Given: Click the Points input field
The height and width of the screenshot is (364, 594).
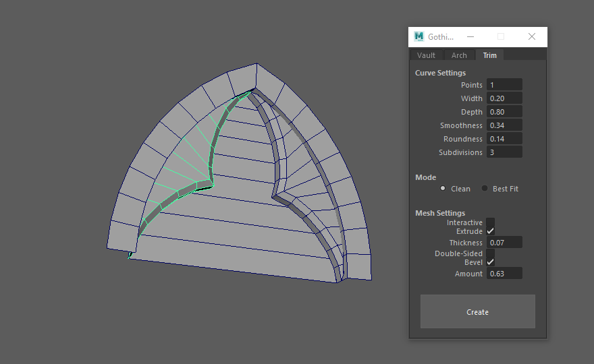Looking at the screenshot, I should tap(504, 85).
